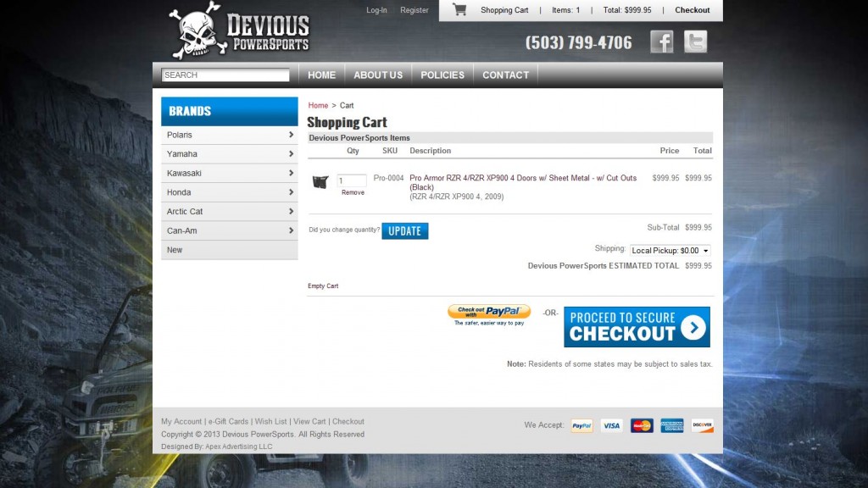Viewport: 868px width, 488px height.
Task: Click the Visa payment icon in footer
Action: [611, 425]
